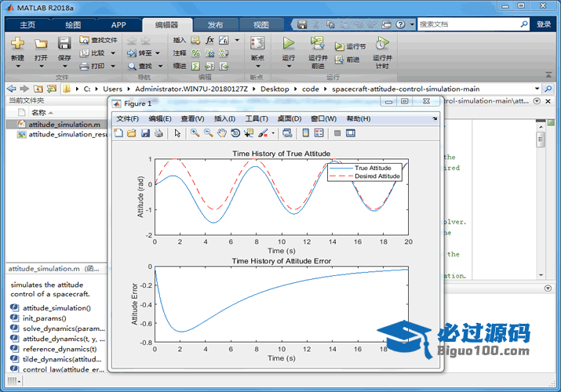
Task: Click Find Files (查找文件) button
Action: click(x=98, y=40)
